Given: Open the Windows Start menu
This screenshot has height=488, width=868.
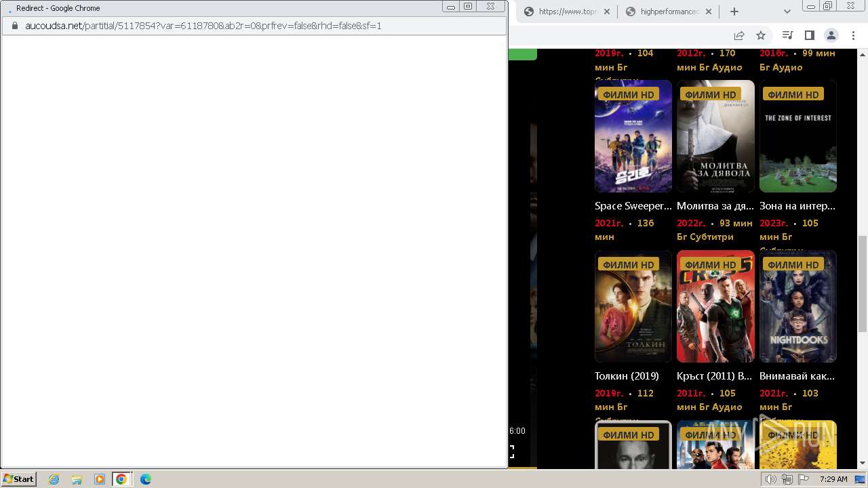Looking at the screenshot, I should (x=18, y=479).
